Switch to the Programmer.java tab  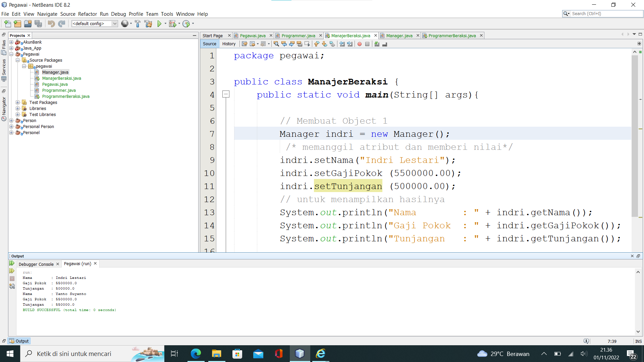click(x=298, y=35)
